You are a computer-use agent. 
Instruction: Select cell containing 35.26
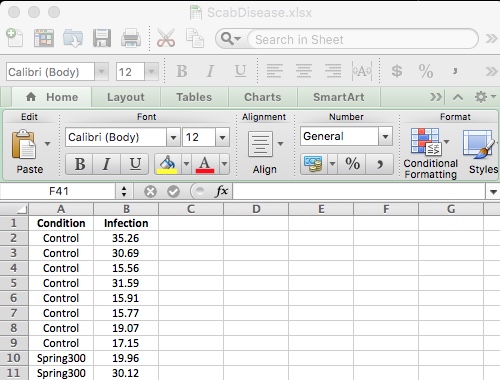[x=126, y=238]
